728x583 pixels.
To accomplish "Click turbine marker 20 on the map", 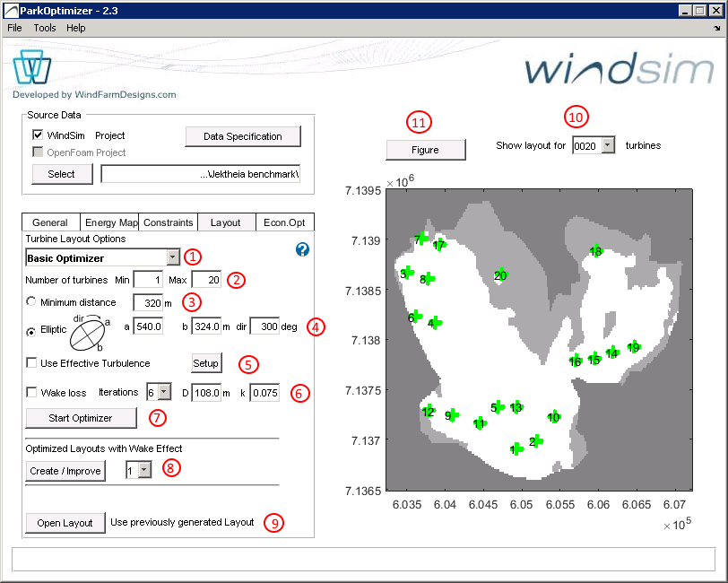I will [x=500, y=275].
